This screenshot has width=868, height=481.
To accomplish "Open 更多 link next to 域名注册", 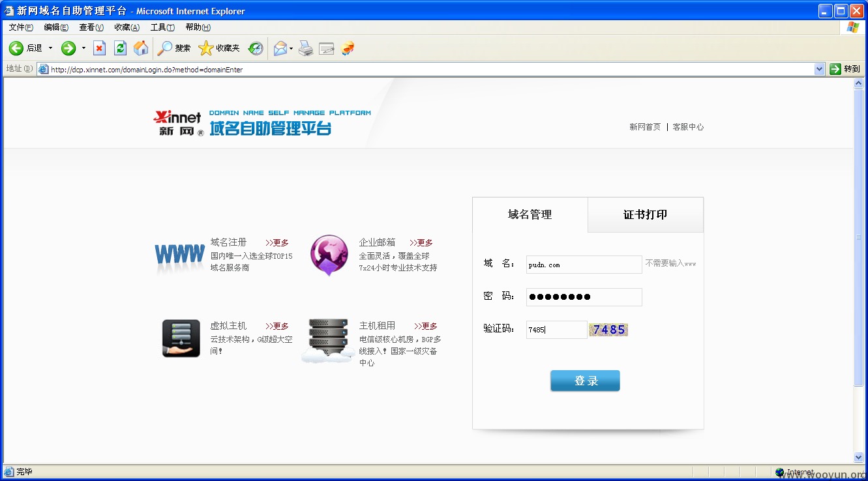I will coord(277,242).
